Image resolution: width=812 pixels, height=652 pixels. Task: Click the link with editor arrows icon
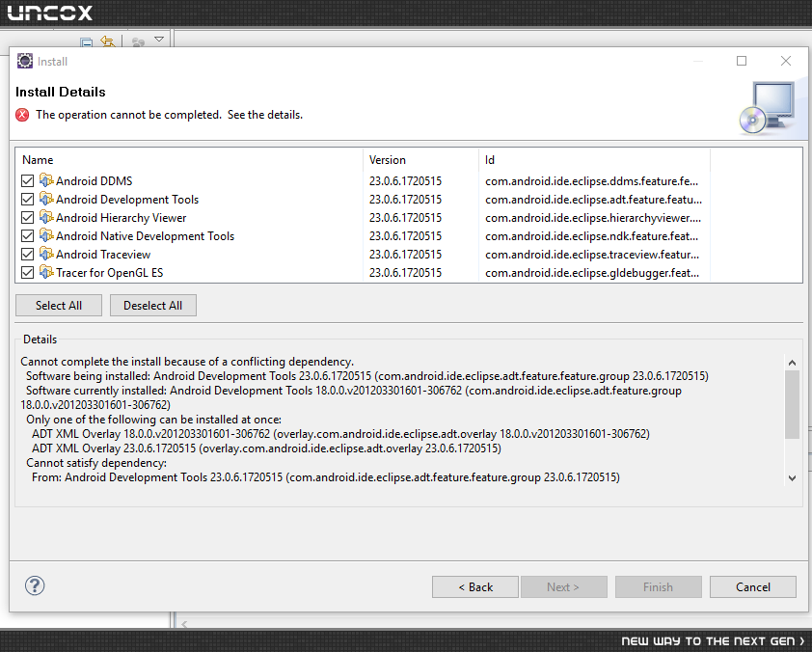click(x=108, y=41)
